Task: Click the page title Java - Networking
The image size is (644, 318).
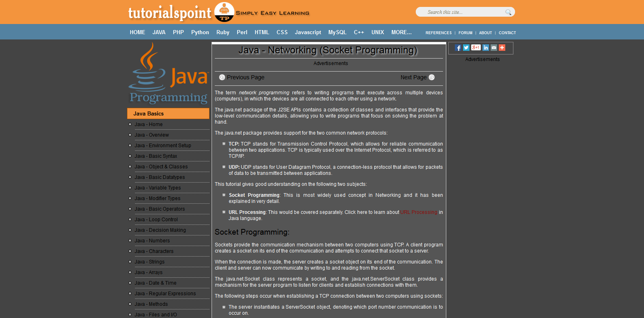Action: (x=328, y=50)
